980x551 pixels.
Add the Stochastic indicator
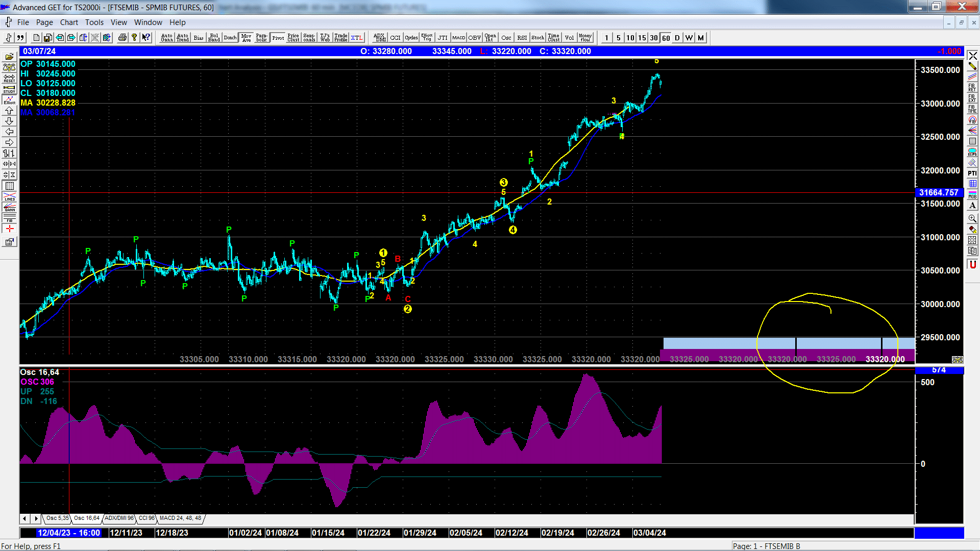tap(538, 38)
